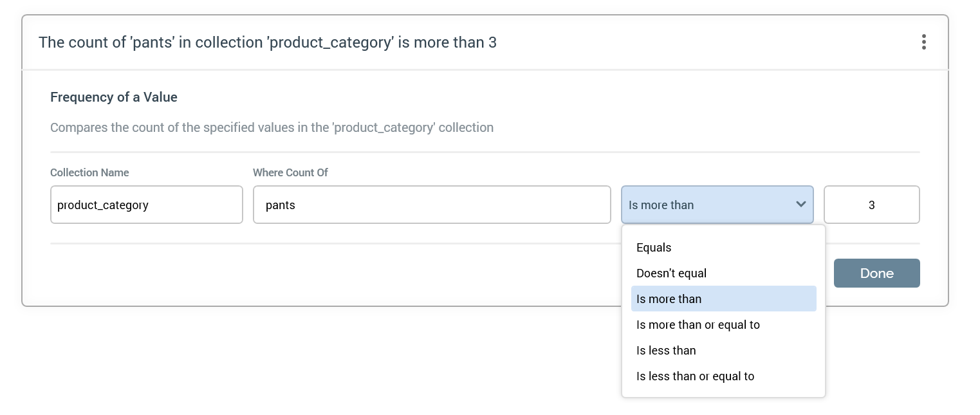Choose 'Is less than or equal to'
Screen dimensions: 980x415
click(x=695, y=376)
